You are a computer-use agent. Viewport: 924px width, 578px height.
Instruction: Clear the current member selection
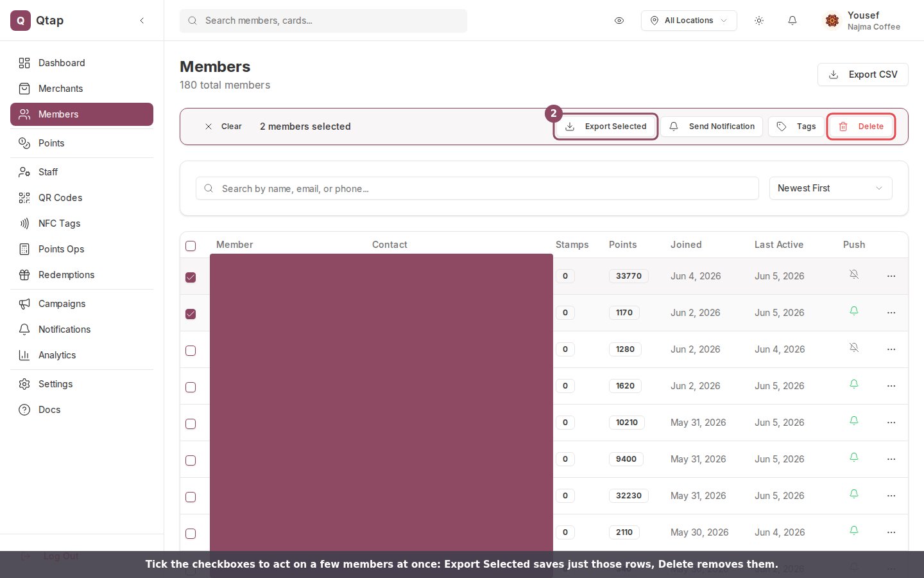click(223, 127)
